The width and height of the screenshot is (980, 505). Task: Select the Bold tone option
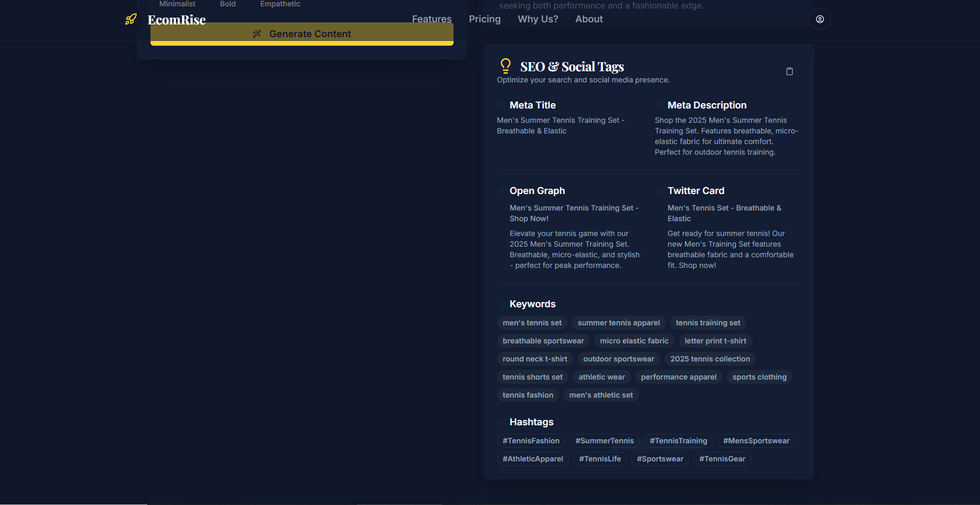pyautogui.click(x=228, y=4)
